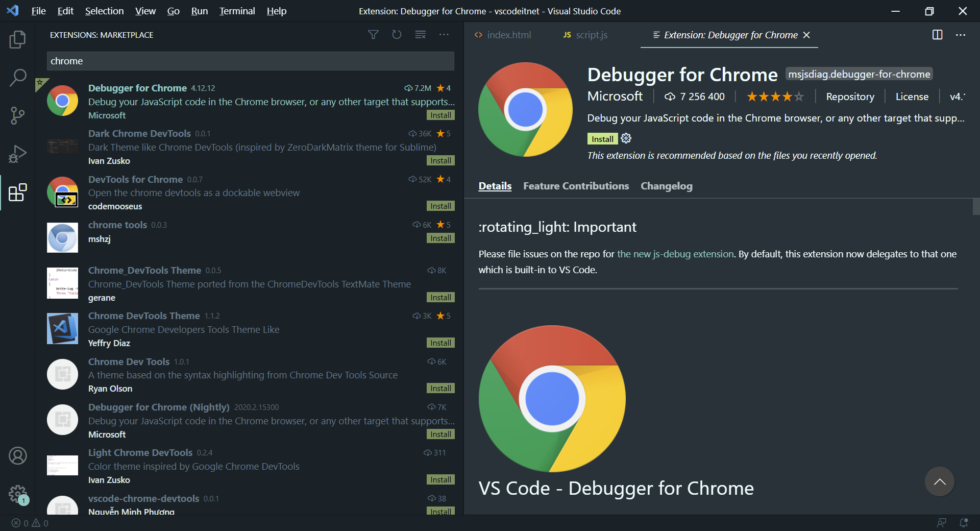Refresh the extensions list

click(397, 35)
